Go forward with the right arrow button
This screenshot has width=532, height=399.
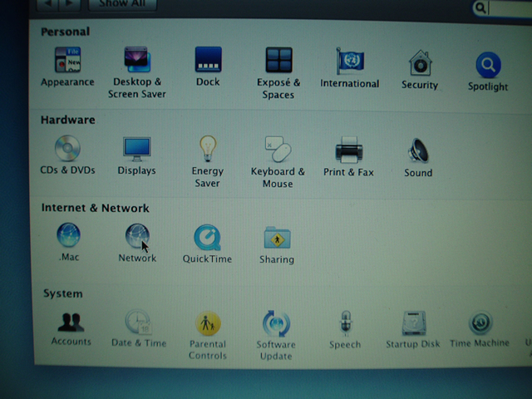[70, 4]
